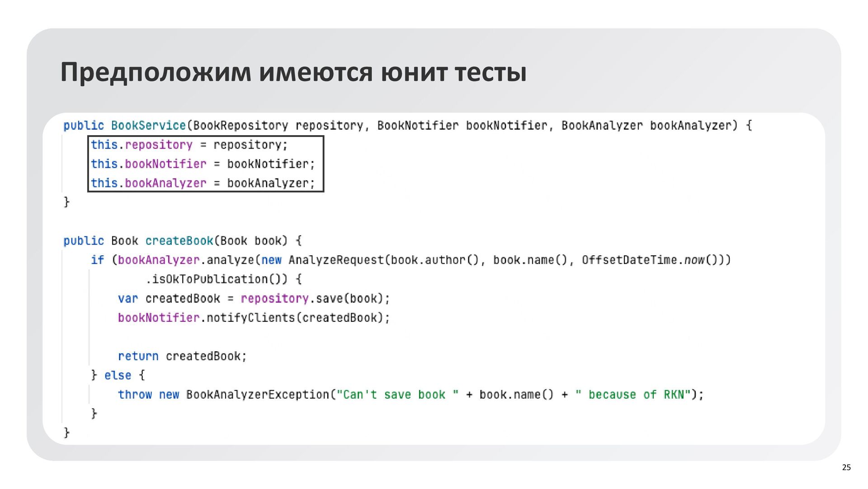Click 'BookRepository repository' constructor parameter
Image resolution: width=868 pixels, height=489 pixels.
point(278,125)
